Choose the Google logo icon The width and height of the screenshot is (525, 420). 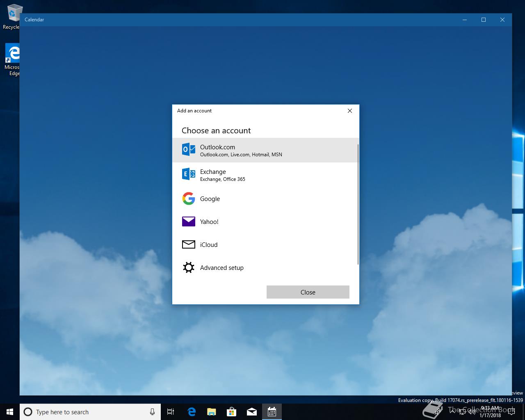[x=189, y=199]
